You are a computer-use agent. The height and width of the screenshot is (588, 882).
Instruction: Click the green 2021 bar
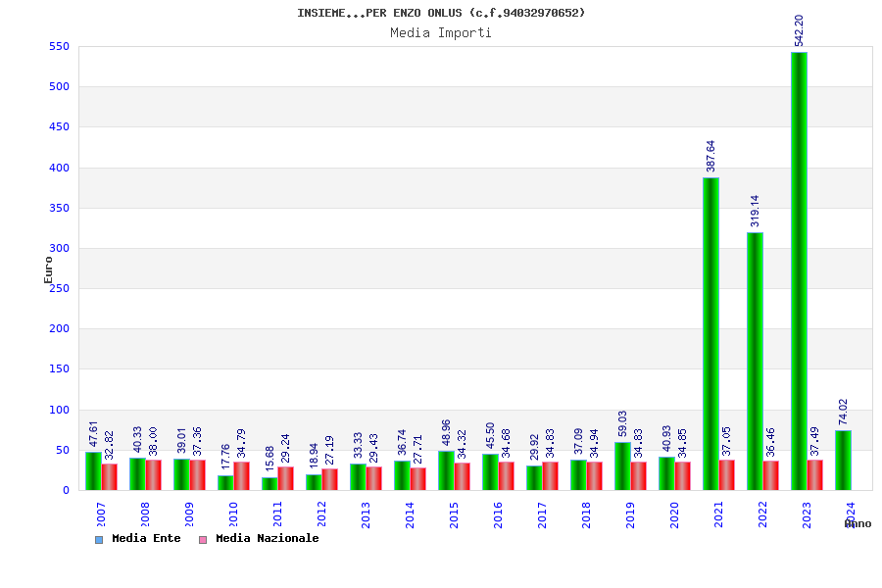[710, 333]
